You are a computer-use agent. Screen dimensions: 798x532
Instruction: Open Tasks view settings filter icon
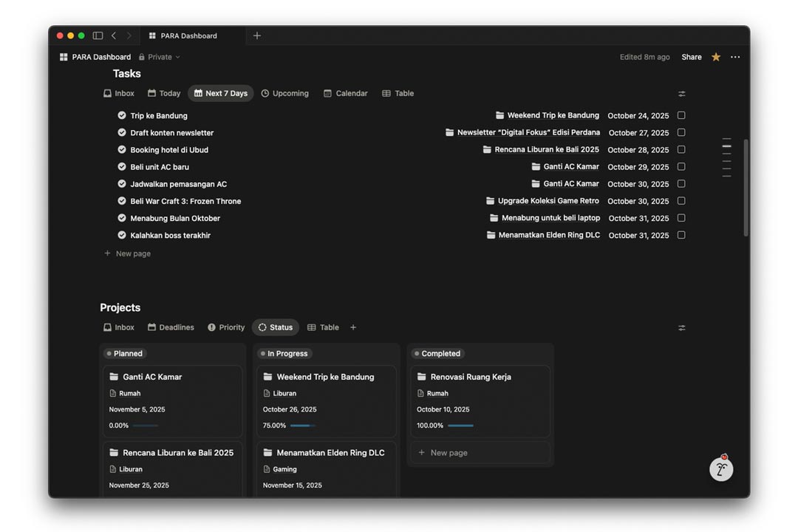[681, 94]
